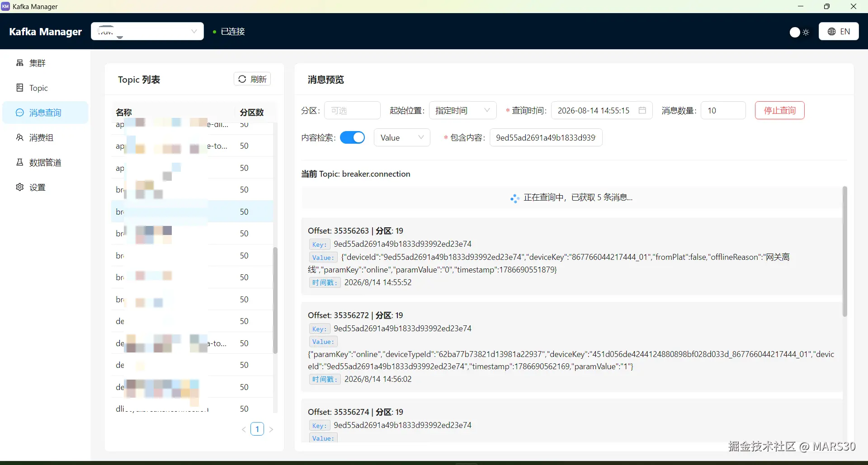Click the message header Offset: 35356263
The height and width of the screenshot is (465, 868).
[355, 231]
